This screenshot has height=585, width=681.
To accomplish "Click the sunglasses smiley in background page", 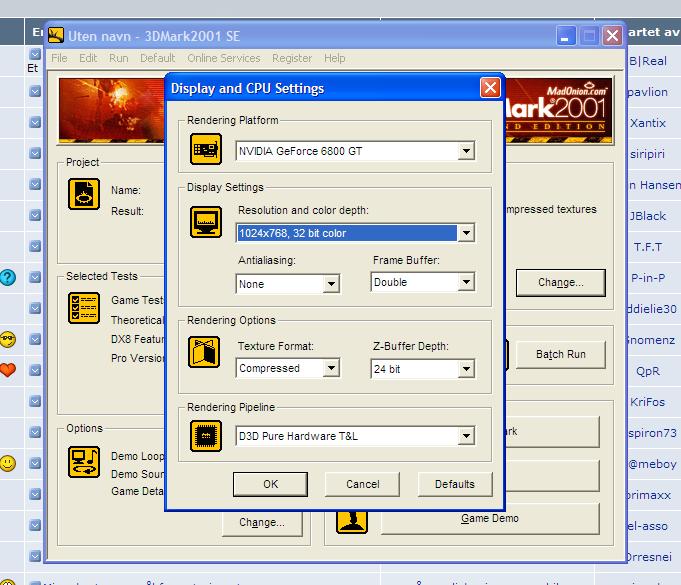I will [x=8, y=339].
